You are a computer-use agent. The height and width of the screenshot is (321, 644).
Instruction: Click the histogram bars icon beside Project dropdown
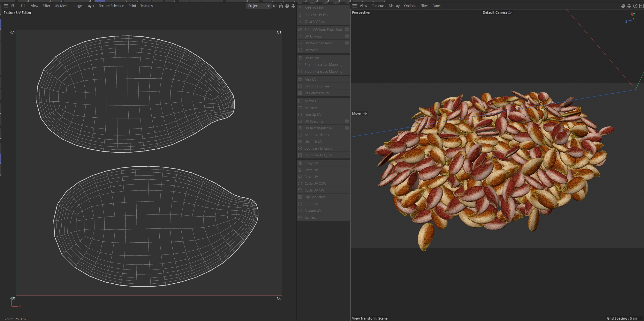tap(275, 6)
